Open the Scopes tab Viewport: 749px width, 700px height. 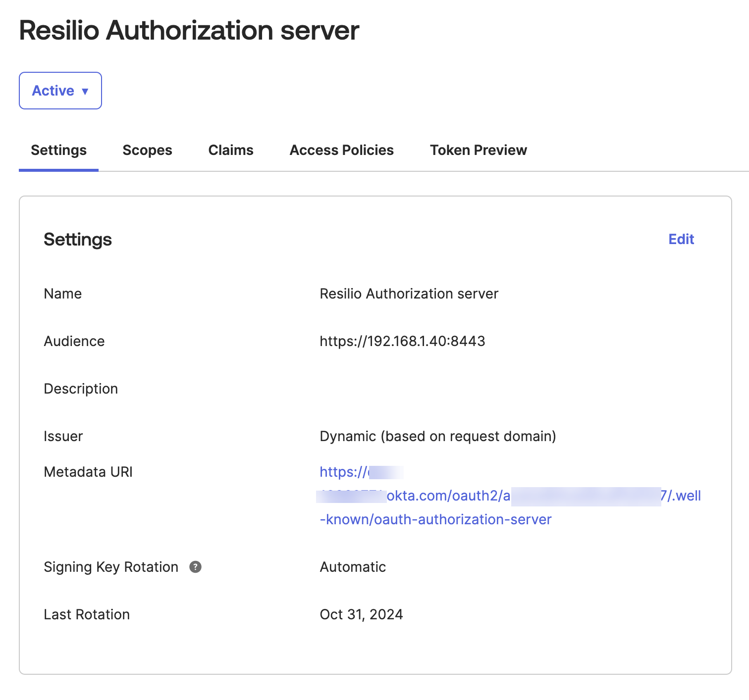point(147,150)
